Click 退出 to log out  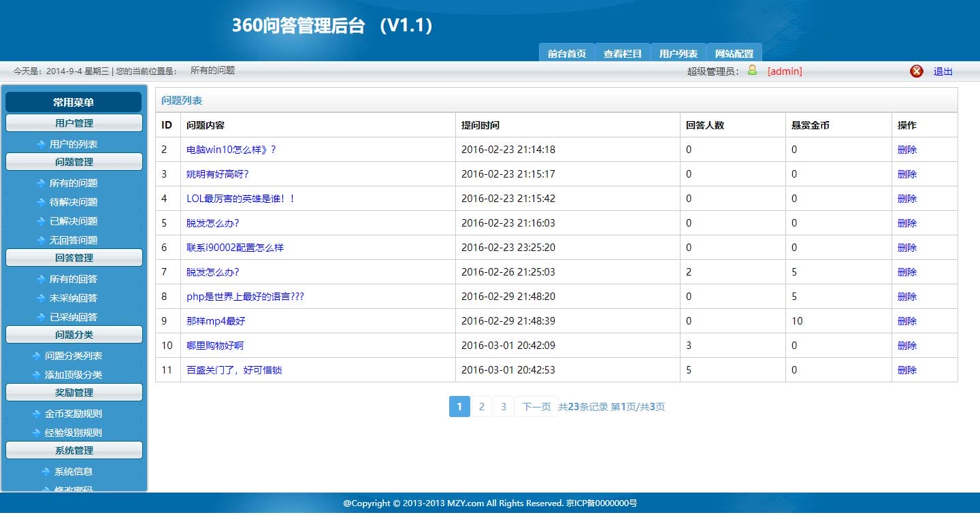[x=943, y=71]
